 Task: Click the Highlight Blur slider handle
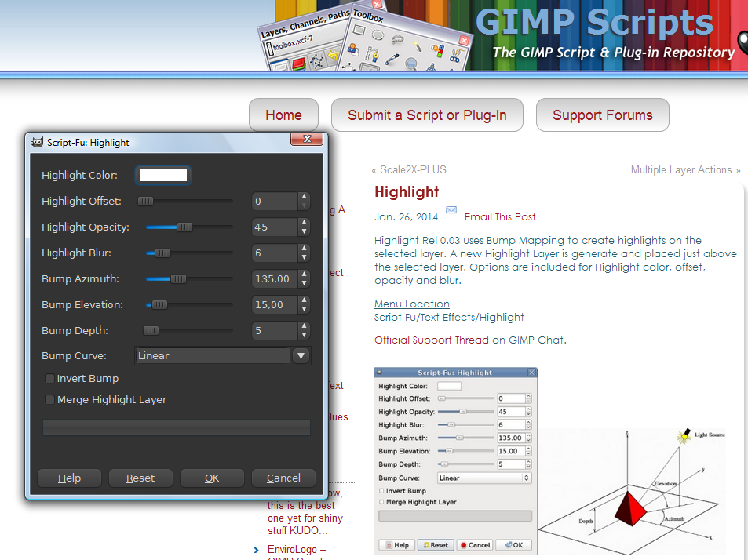(x=162, y=253)
